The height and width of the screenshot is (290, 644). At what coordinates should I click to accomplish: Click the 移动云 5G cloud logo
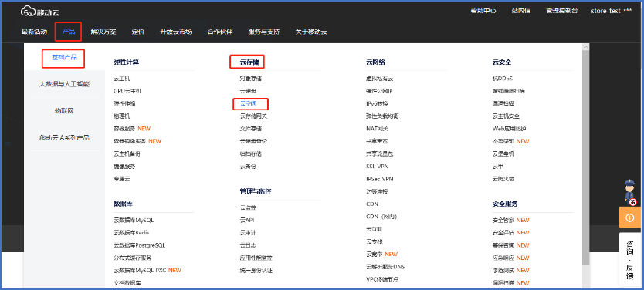pyautogui.click(x=39, y=12)
